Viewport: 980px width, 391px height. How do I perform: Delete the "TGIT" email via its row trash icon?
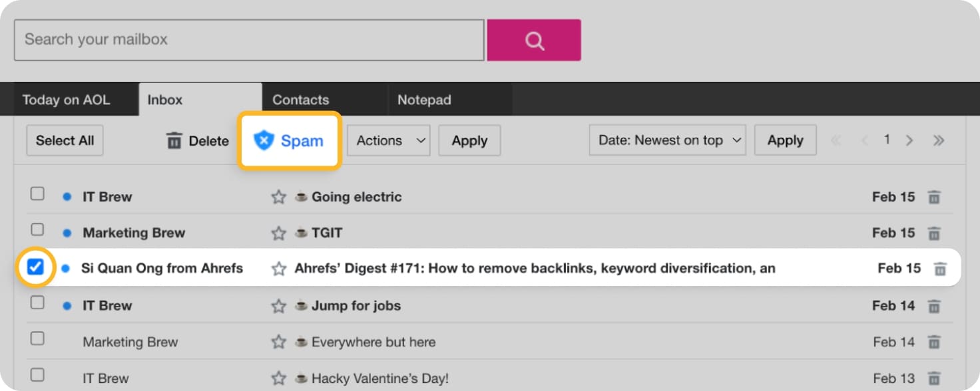pos(934,233)
